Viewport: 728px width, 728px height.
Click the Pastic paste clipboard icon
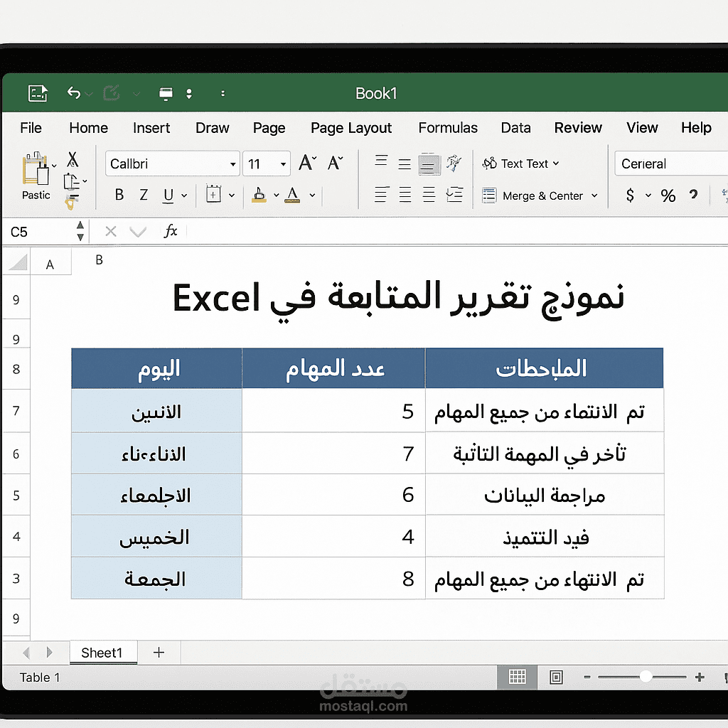tap(35, 168)
